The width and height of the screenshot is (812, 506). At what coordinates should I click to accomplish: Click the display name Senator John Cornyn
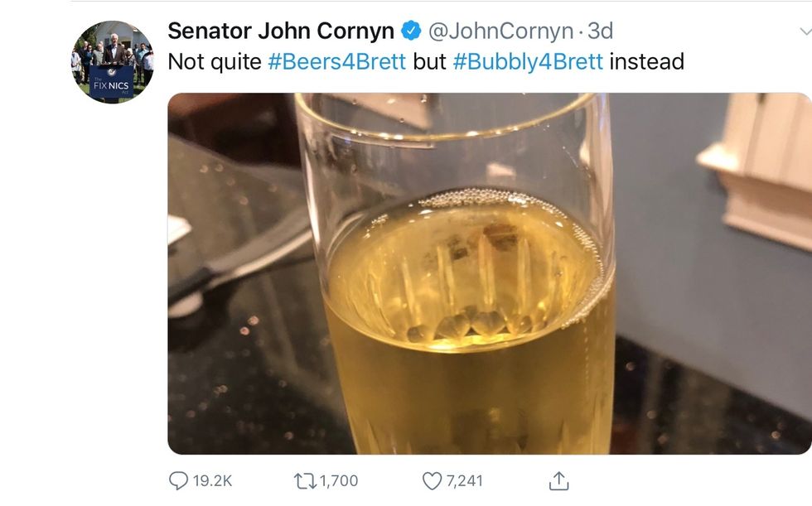281,31
